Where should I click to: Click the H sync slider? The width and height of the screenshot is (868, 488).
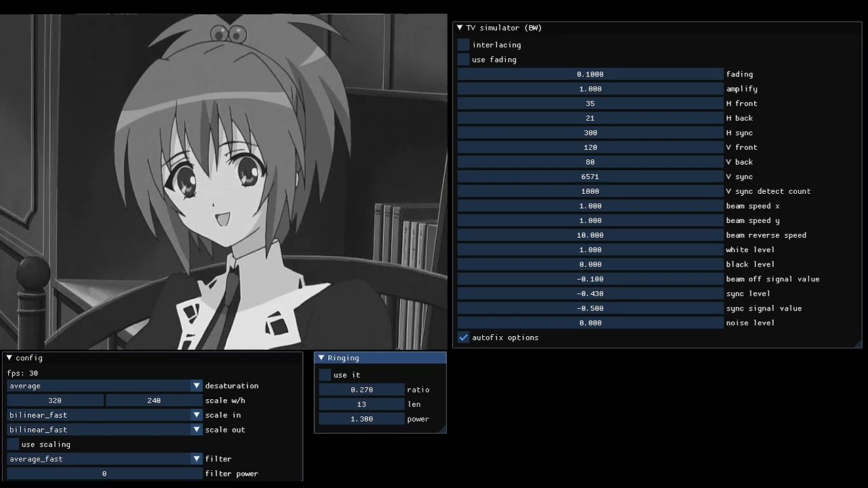pyautogui.click(x=591, y=133)
